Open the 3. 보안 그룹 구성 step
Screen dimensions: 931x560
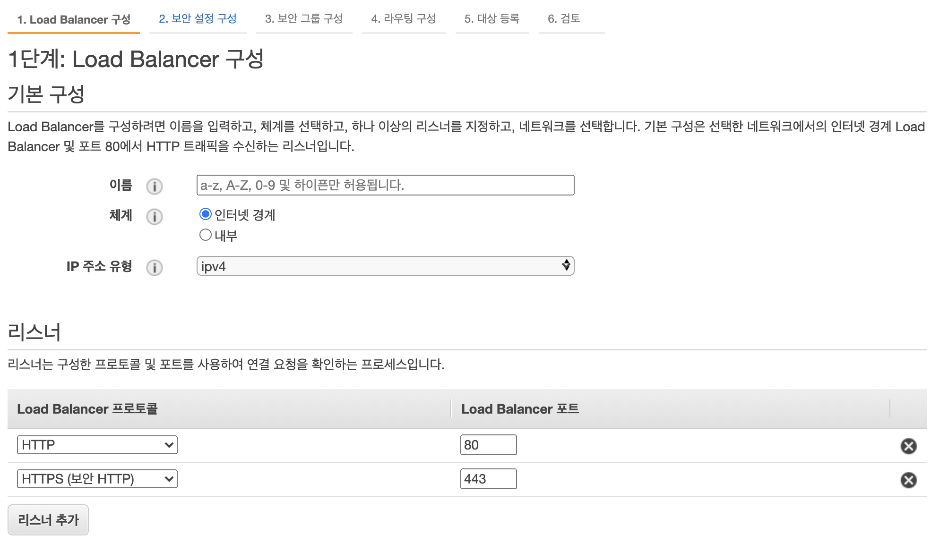(x=303, y=19)
